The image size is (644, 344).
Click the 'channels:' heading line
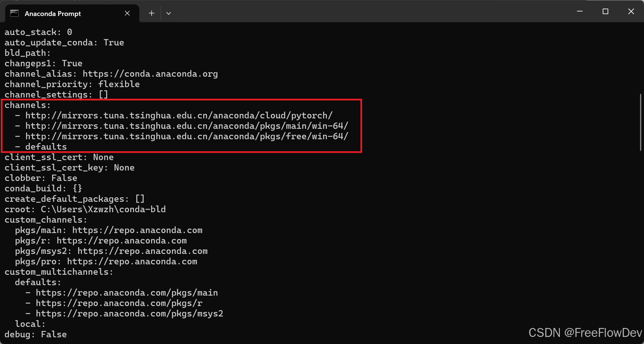coord(28,105)
